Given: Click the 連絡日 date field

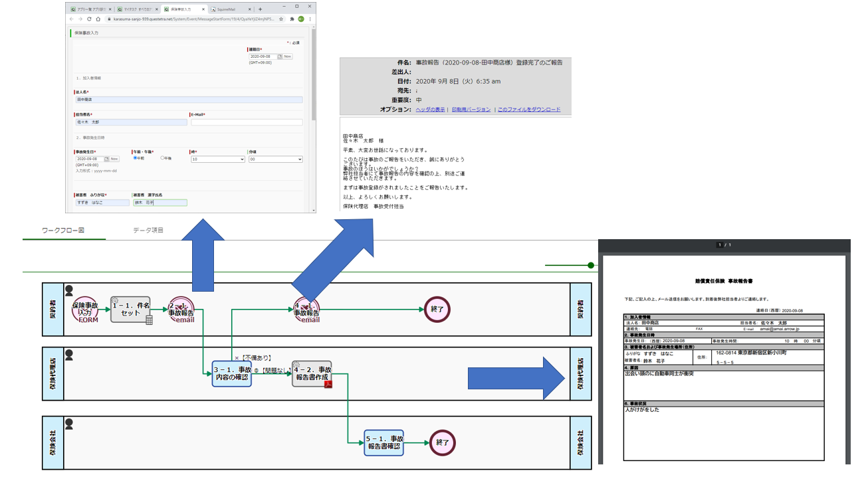Looking at the screenshot, I should 262,56.
